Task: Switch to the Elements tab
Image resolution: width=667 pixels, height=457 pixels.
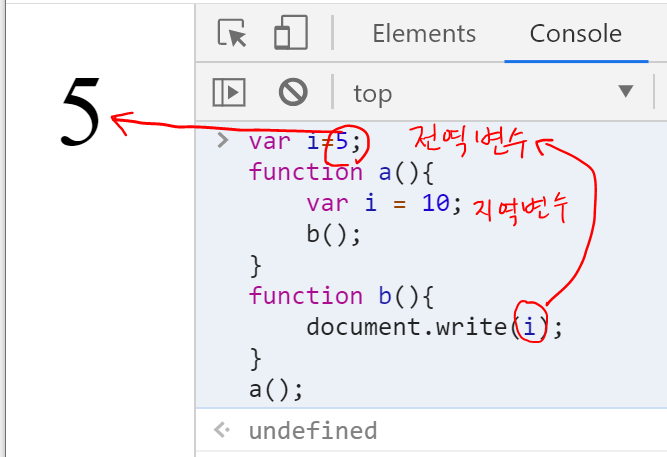Action: [424, 34]
